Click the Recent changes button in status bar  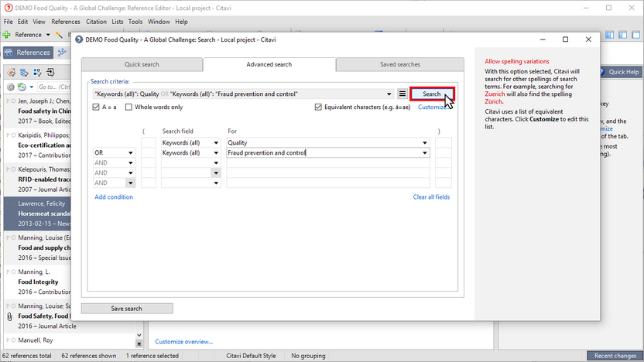click(x=615, y=356)
